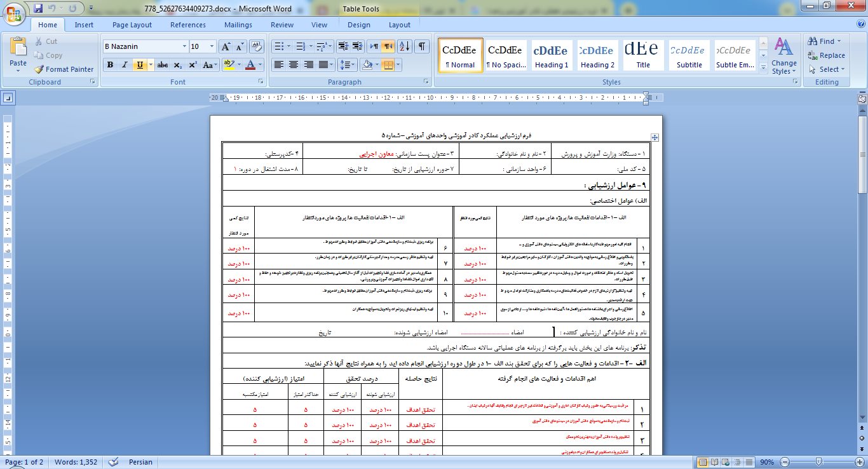Open the numbering list dropdown arrow
The width and height of the screenshot is (868, 469).
(x=310, y=46)
